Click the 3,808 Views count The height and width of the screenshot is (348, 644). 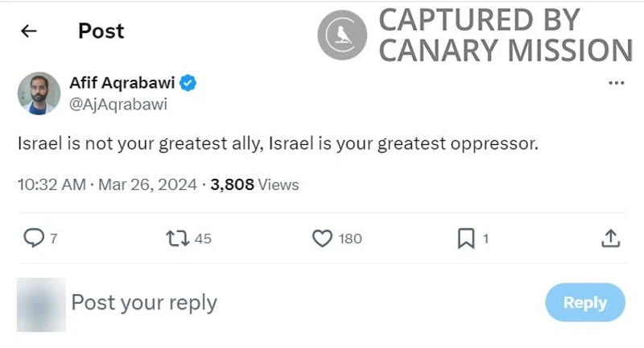(x=254, y=184)
